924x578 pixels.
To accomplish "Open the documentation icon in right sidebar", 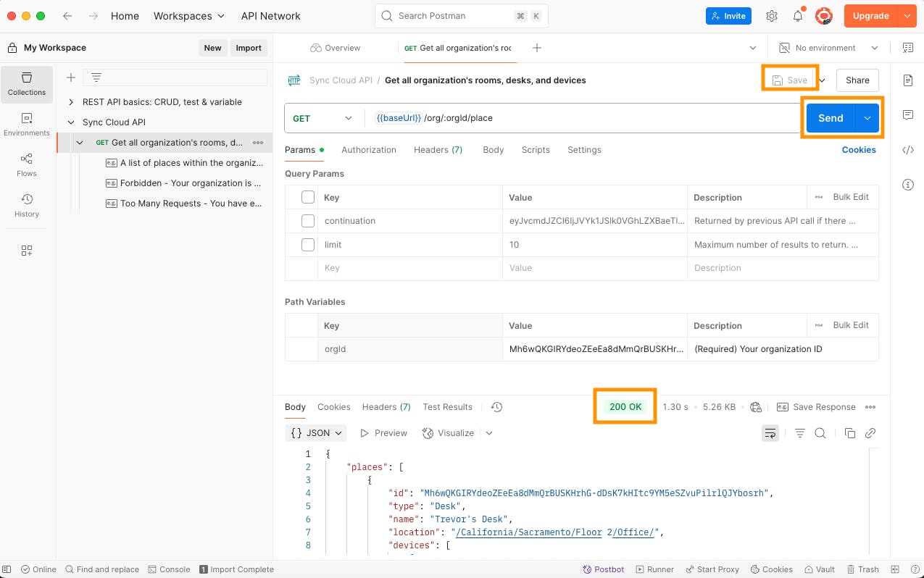I will [x=908, y=80].
